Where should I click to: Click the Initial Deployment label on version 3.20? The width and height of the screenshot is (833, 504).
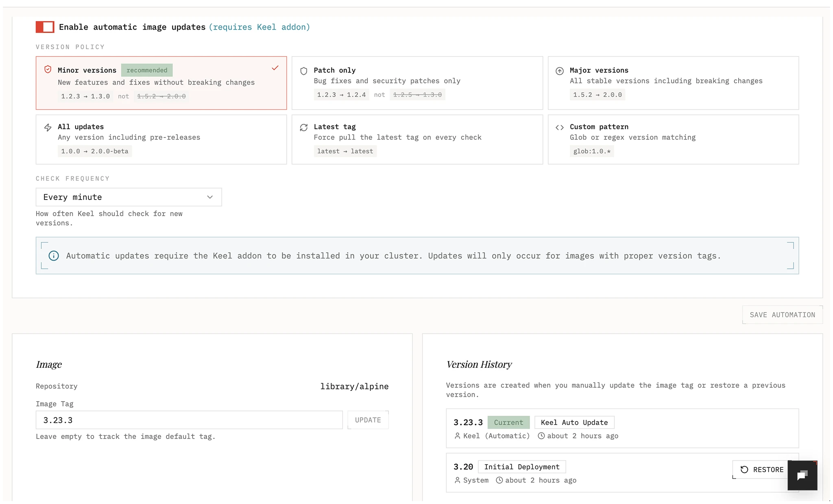coord(522,467)
